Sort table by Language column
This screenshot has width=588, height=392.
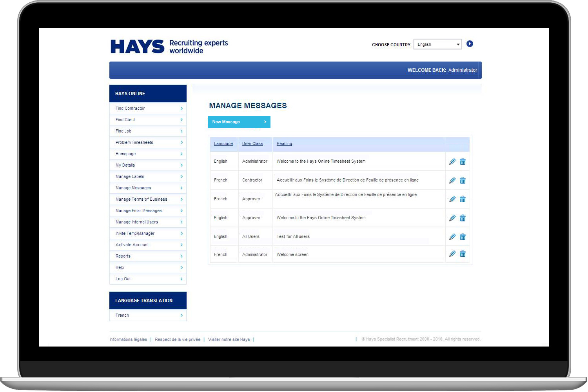click(223, 144)
